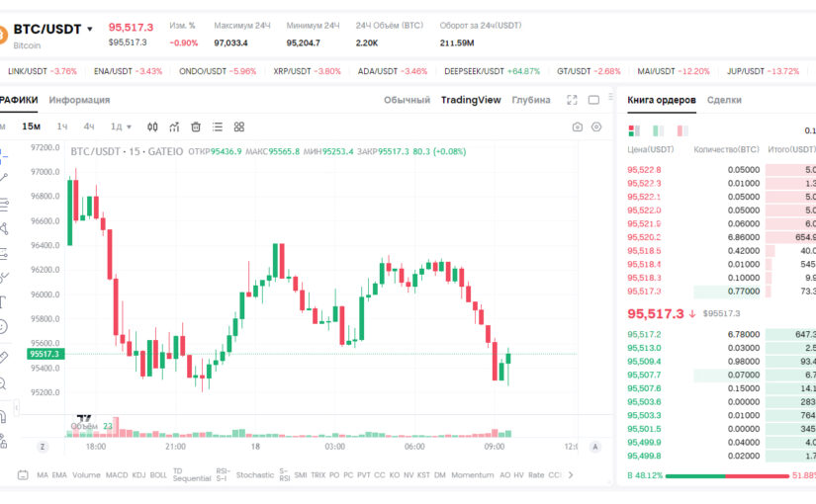Click the trash icon to clear drawings

(x=196, y=126)
